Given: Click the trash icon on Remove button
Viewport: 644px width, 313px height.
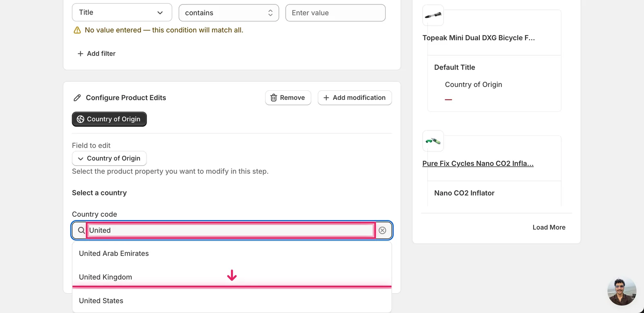Looking at the screenshot, I should pos(274,98).
